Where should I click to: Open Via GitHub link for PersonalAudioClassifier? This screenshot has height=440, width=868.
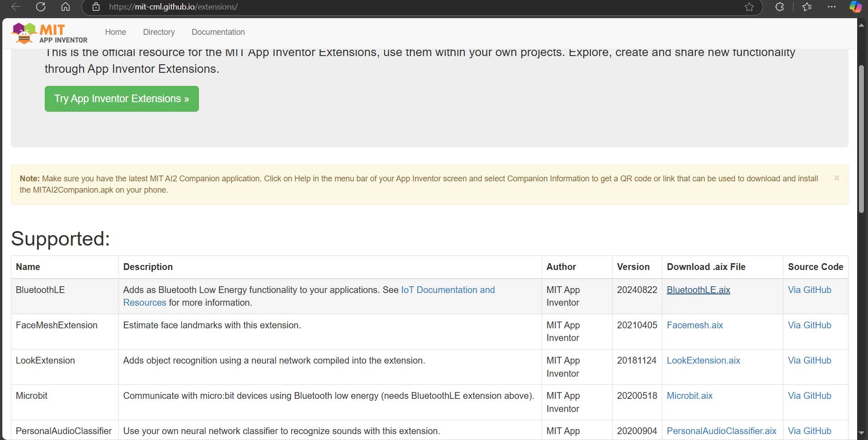(x=810, y=431)
